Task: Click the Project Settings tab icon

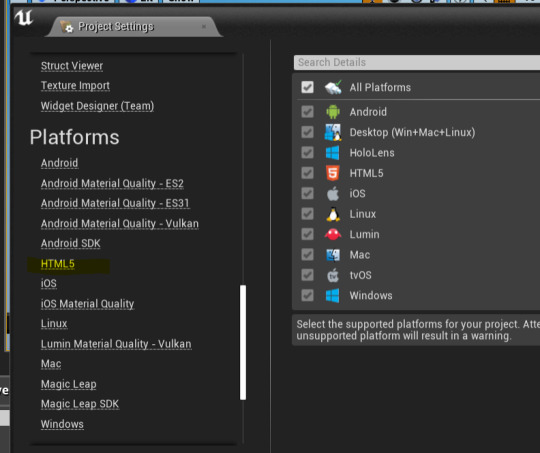Action: (66, 27)
